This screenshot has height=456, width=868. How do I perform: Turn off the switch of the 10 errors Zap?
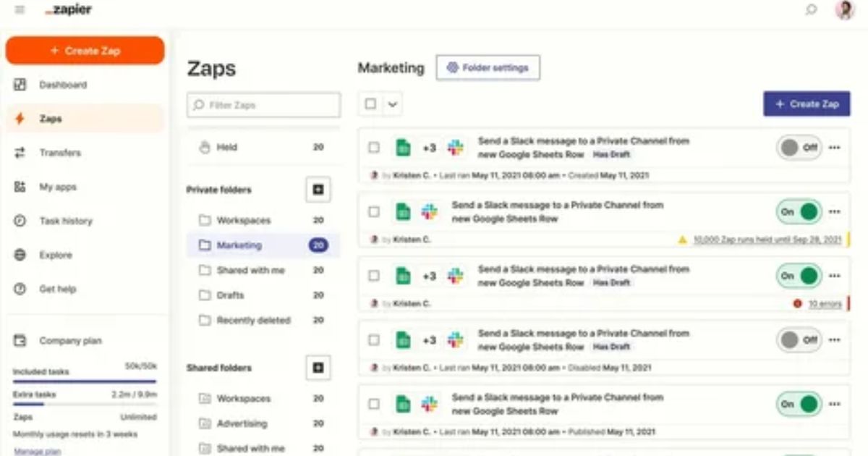coord(799,276)
